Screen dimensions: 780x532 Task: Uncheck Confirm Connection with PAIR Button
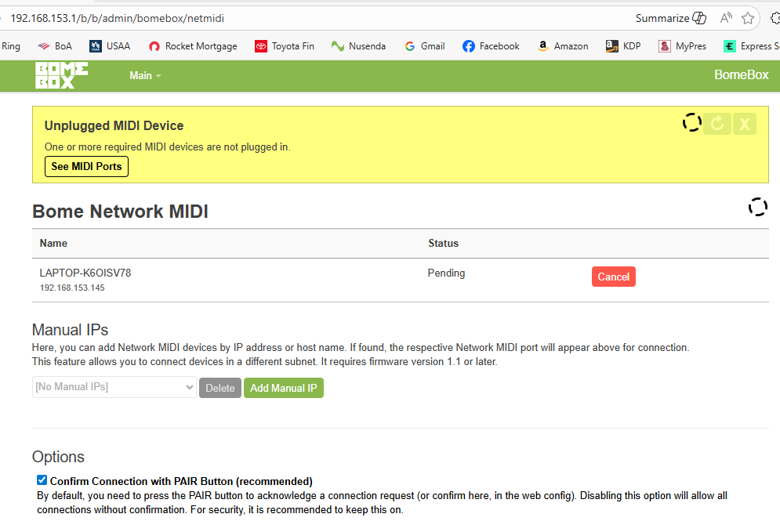(42, 480)
